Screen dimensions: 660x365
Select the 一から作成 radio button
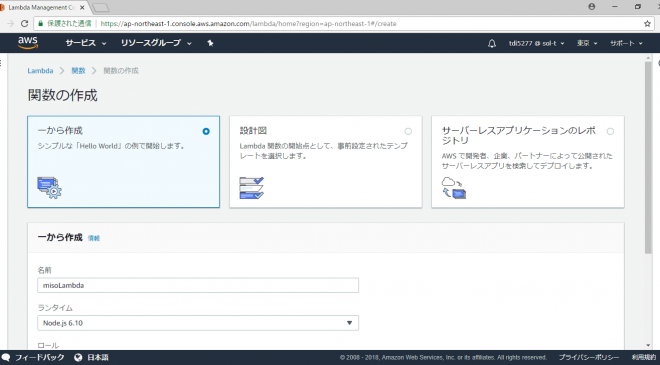point(206,131)
